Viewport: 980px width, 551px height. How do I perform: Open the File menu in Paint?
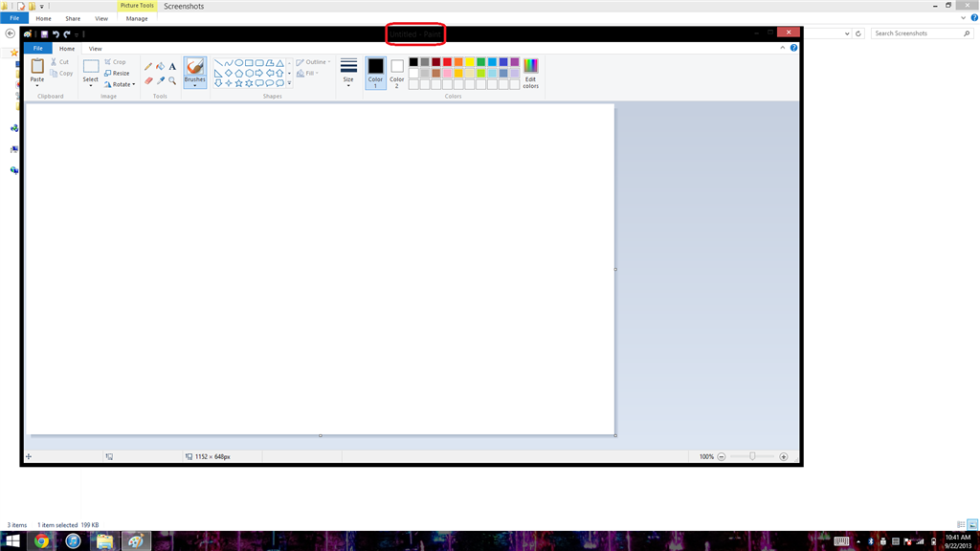tap(38, 48)
